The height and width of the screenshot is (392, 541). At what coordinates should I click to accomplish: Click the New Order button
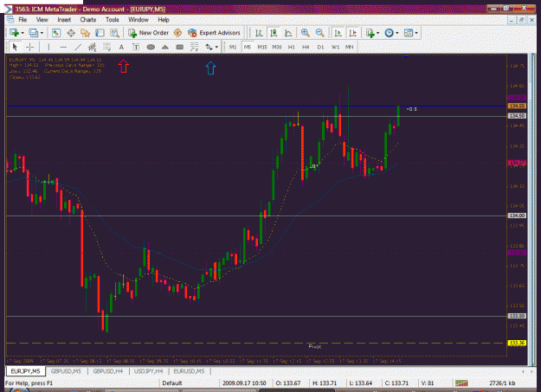(148, 33)
